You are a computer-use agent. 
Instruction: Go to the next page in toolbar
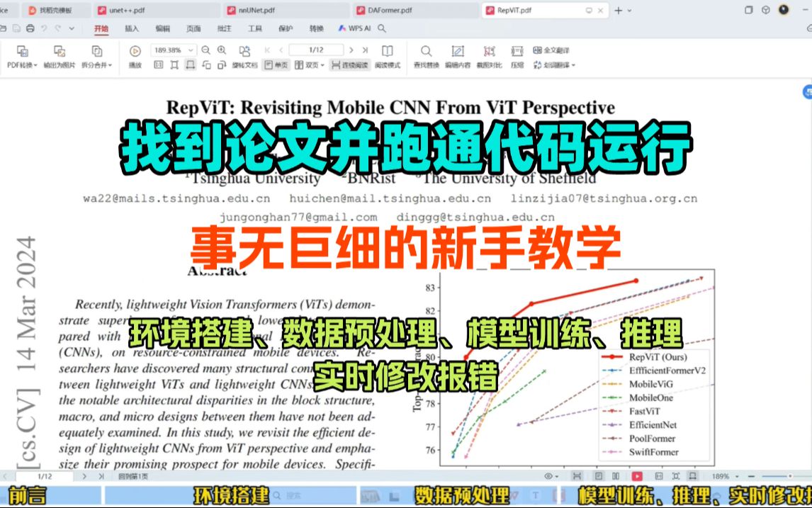[x=351, y=50]
